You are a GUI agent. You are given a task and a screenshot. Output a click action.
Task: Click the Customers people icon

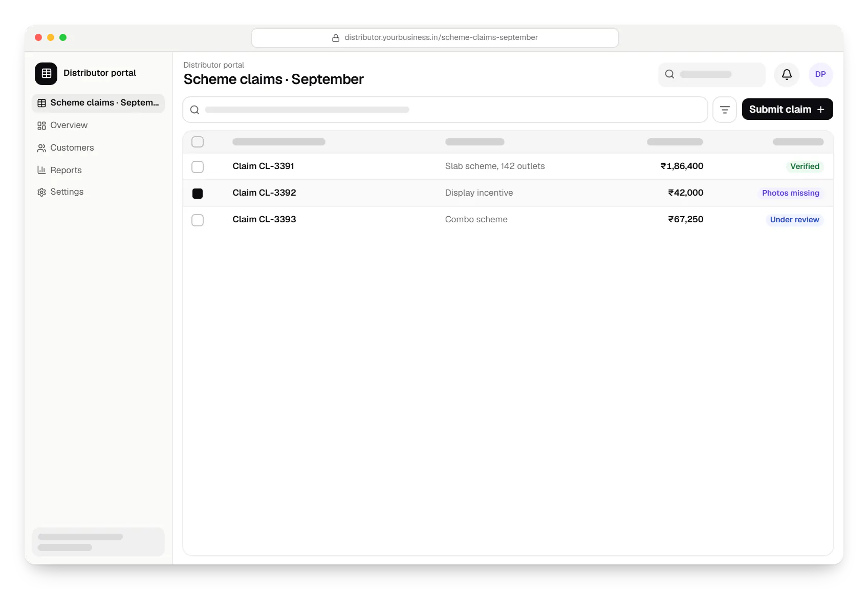(41, 148)
